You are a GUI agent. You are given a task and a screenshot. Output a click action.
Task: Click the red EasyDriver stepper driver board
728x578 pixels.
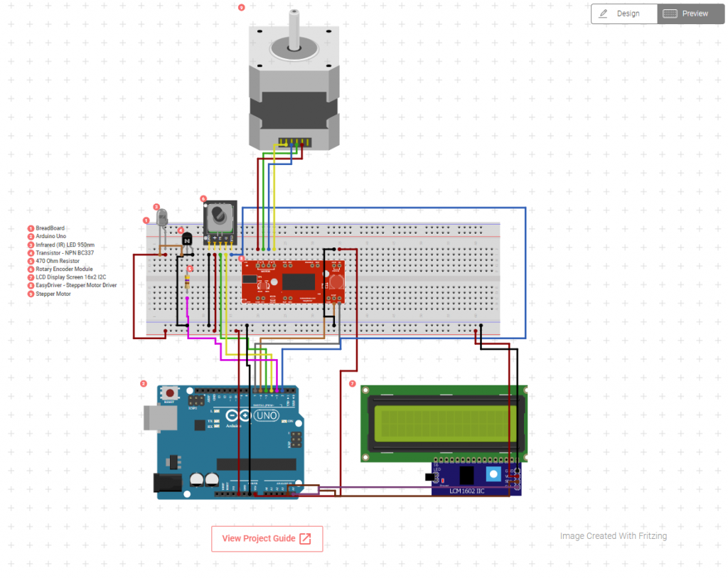[293, 282]
